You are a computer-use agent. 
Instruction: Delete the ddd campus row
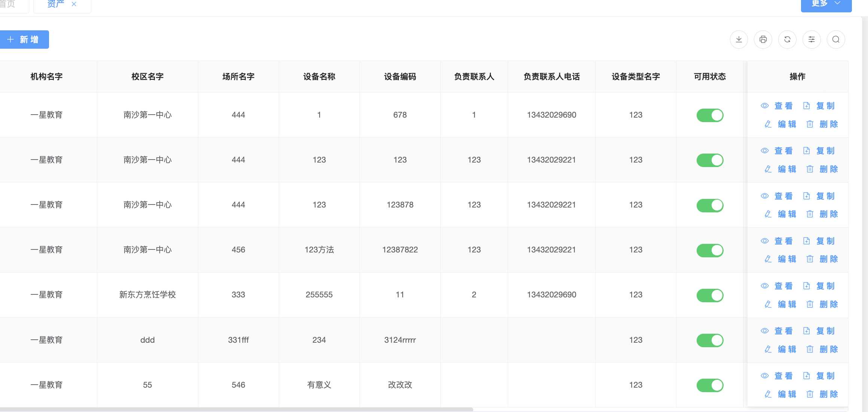tap(822, 349)
